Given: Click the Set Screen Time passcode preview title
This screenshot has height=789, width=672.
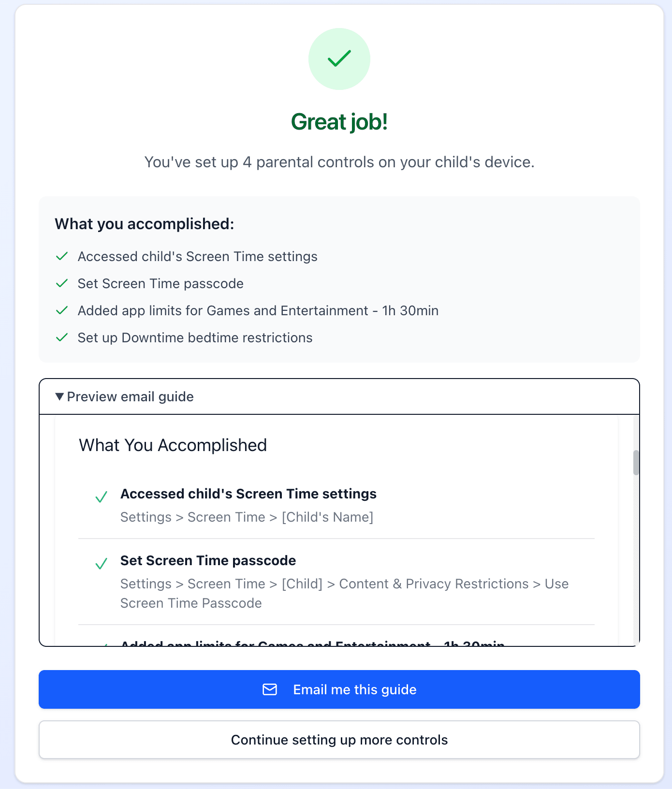Looking at the screenshot, I should tap(208, 560).
